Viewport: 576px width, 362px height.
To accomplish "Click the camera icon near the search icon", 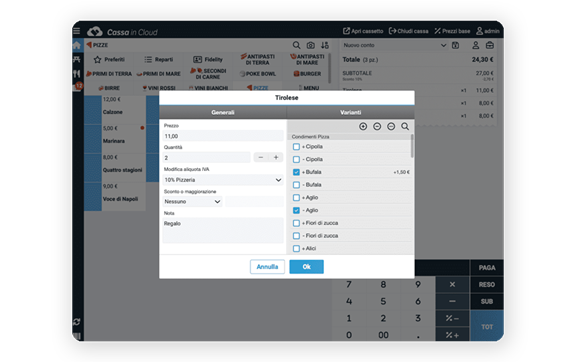I will coord(310,45).
